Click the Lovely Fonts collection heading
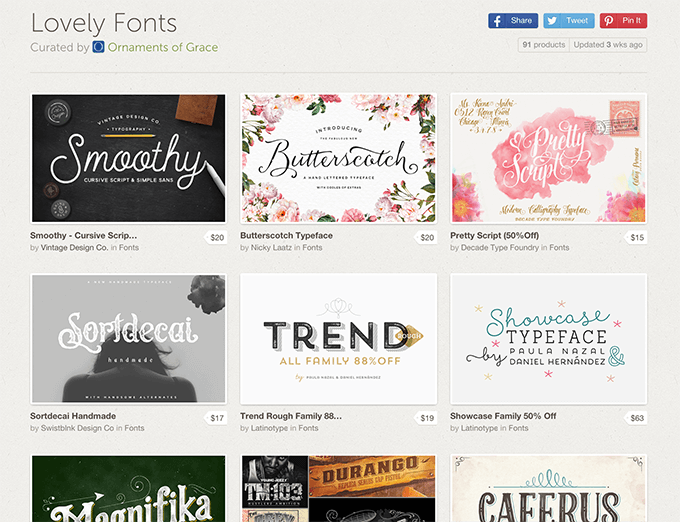The image size is (680, 522). (x=104, y=23)
